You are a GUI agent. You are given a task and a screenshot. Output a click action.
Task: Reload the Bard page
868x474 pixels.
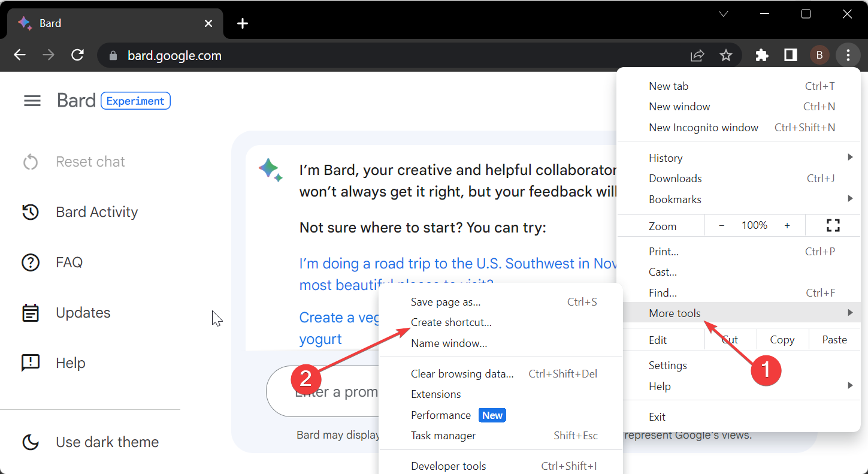coord(77,55)
